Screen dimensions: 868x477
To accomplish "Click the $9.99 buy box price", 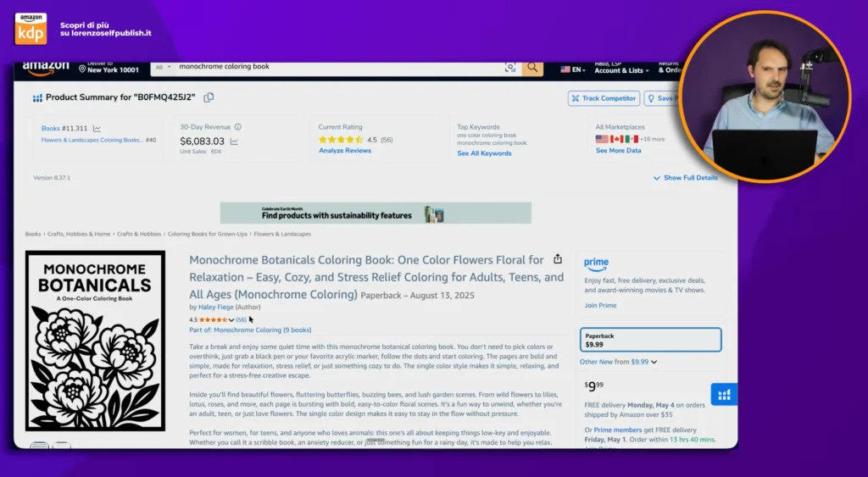I will [594, 385].
